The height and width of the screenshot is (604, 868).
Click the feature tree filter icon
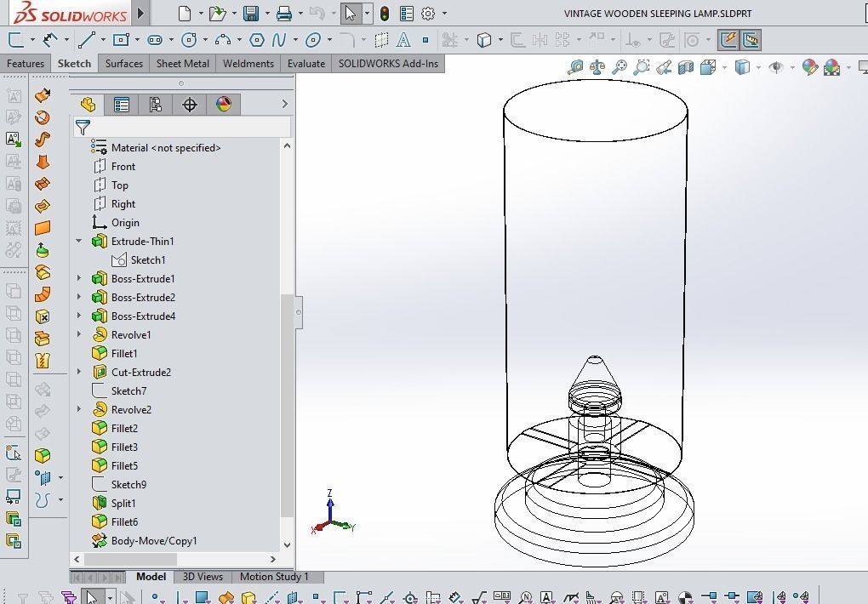(x=83, y=128)
